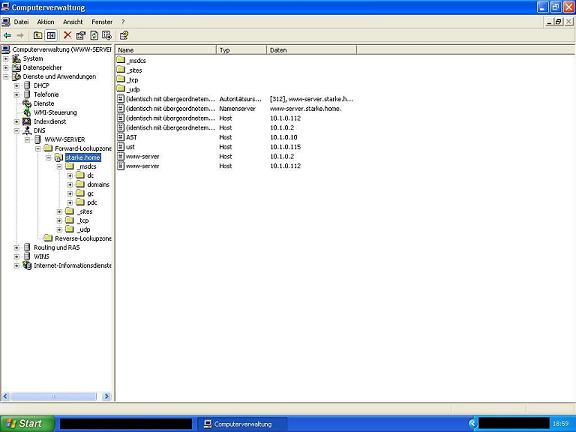Expand the System node
Screen dimensions: 576x432
[6, 59]
